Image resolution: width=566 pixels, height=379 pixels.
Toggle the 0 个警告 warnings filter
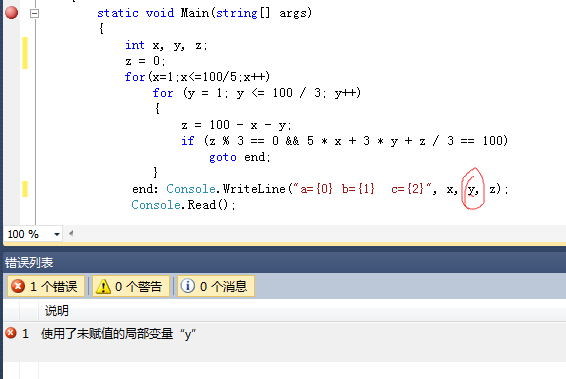pos(131,286)
